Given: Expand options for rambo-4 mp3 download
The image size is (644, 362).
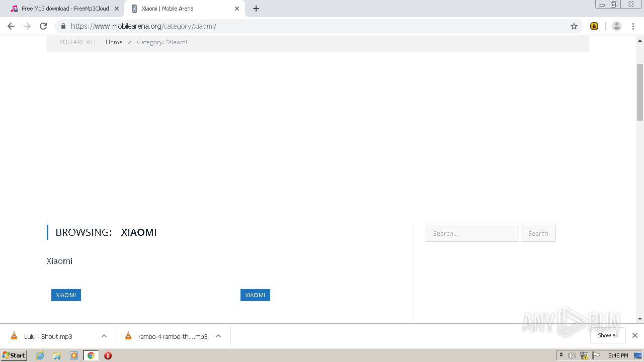Looking at the screenshot, I should coord(218,336).
